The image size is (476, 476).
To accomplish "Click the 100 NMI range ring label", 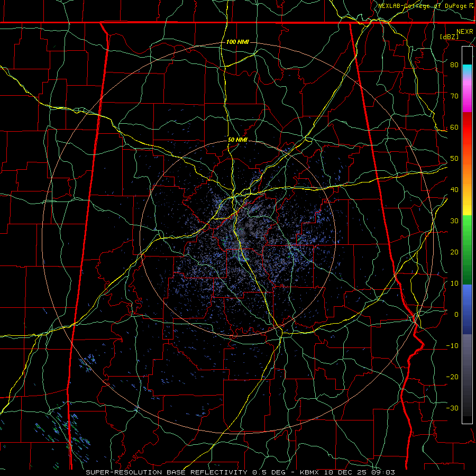I will (x=237, y=42).
